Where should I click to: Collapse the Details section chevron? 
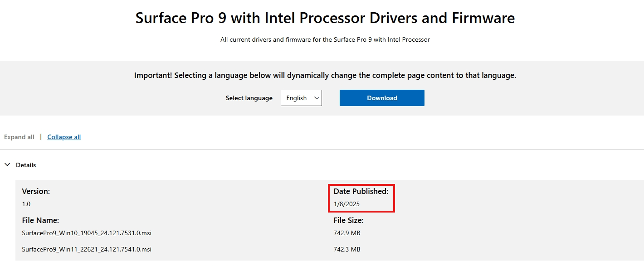[7, 165]
